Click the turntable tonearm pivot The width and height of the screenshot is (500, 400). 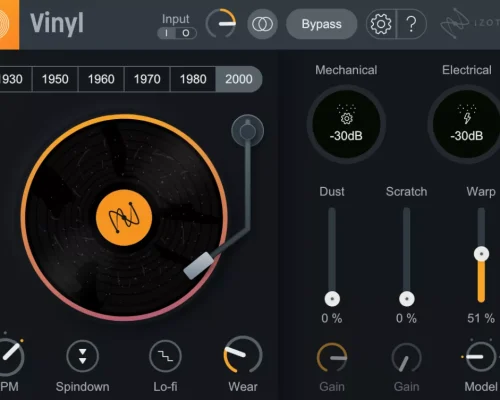pyautogui.click(x=247, y=131)
